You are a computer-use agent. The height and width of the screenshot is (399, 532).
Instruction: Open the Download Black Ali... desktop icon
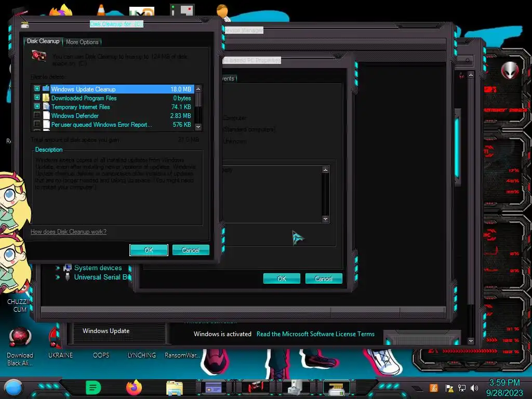[20, 347]
